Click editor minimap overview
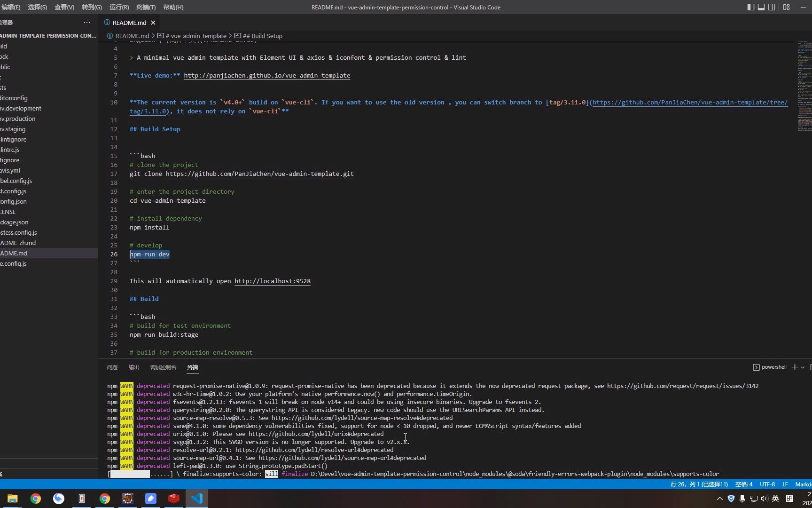 coord(804,86)
